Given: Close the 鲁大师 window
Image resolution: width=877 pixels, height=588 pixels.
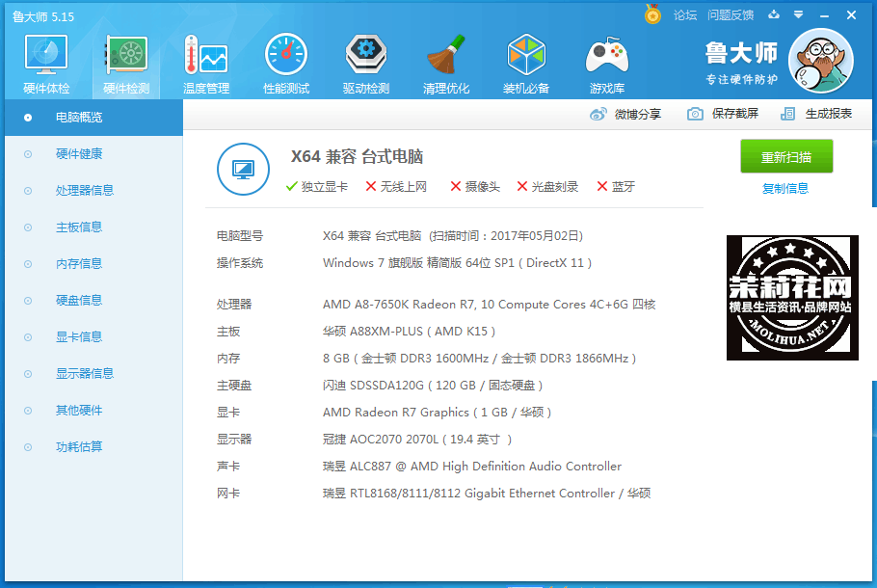Looking at the screenshot, I should point(851,15).
